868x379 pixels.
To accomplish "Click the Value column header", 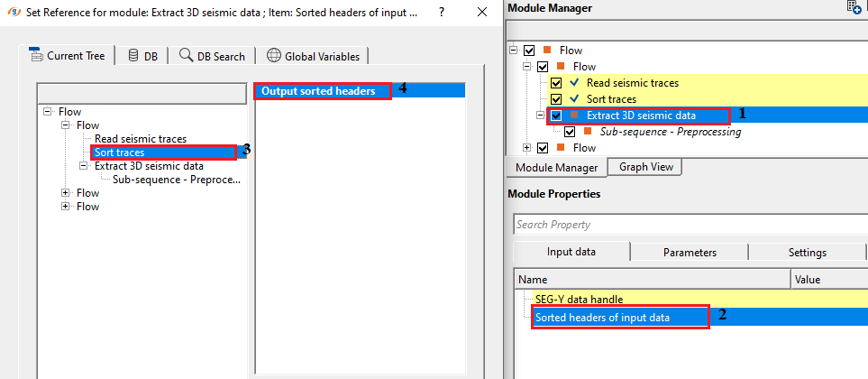I will [830, 280].
